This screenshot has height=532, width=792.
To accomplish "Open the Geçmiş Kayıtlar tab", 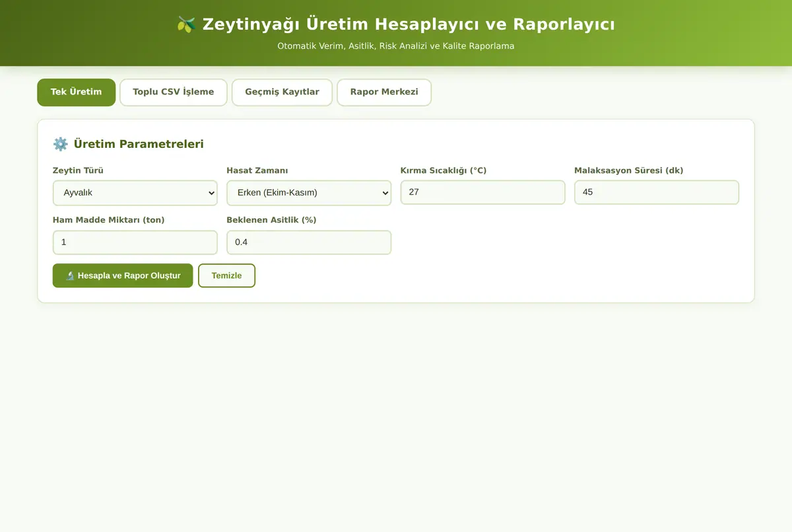I will pos(282,92).
